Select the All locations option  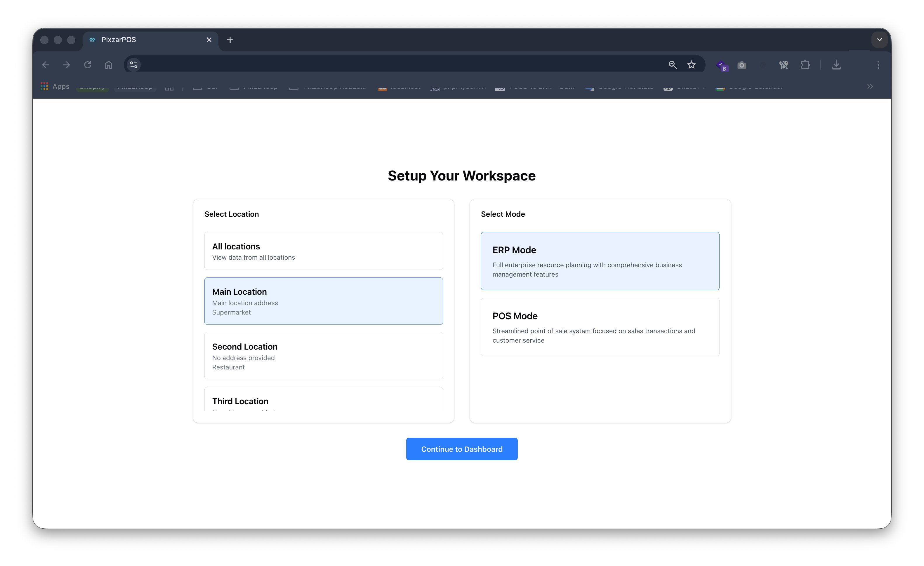[x=323, y=251]
